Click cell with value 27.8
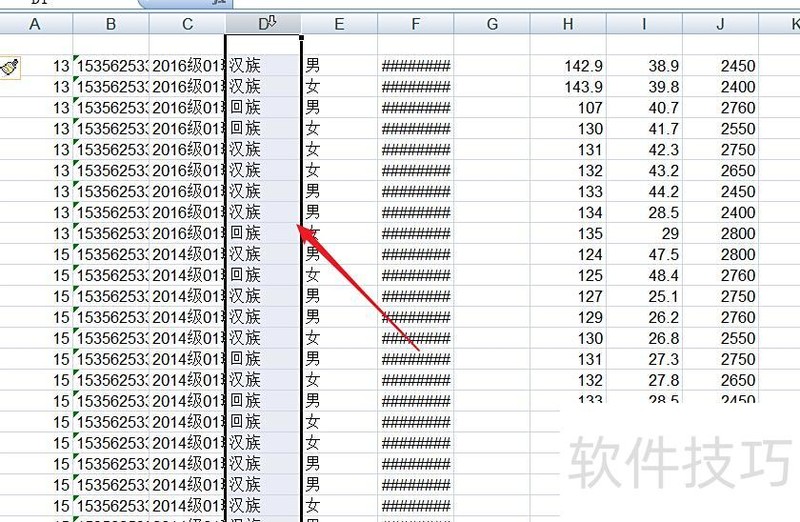The height and width of the screenshot is (522, 800). 644,380
